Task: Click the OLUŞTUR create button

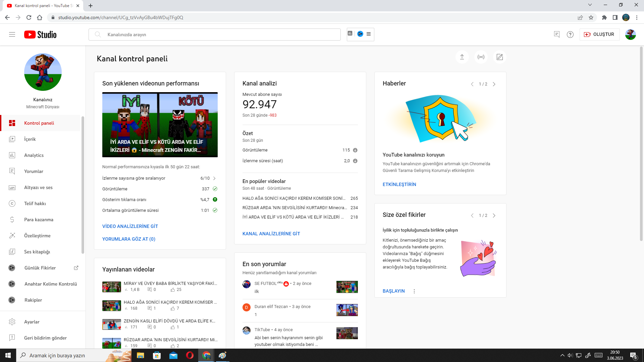Action: (599, 35)
